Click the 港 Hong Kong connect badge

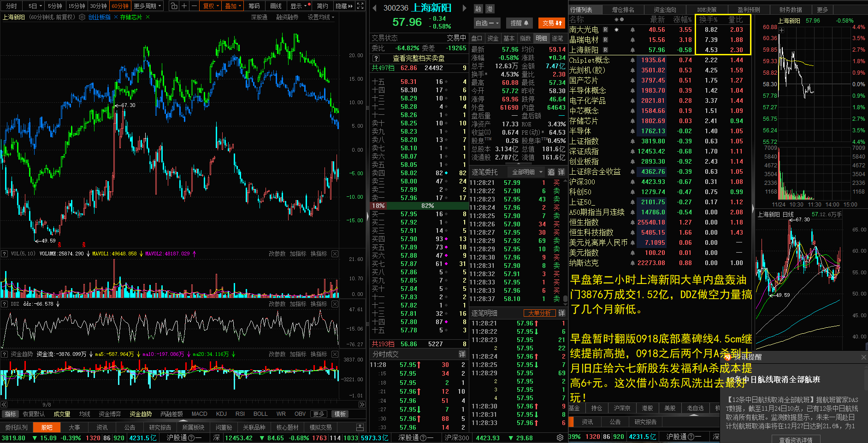(490, 9)
